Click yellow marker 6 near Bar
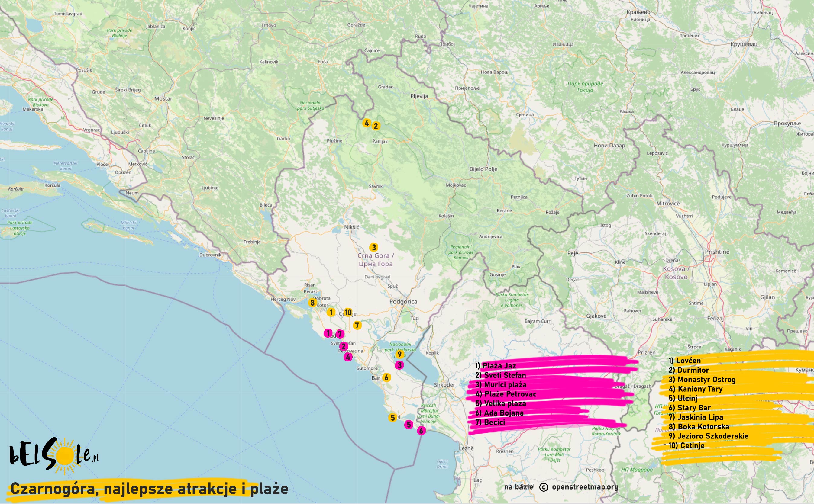 tap(386, 378)
